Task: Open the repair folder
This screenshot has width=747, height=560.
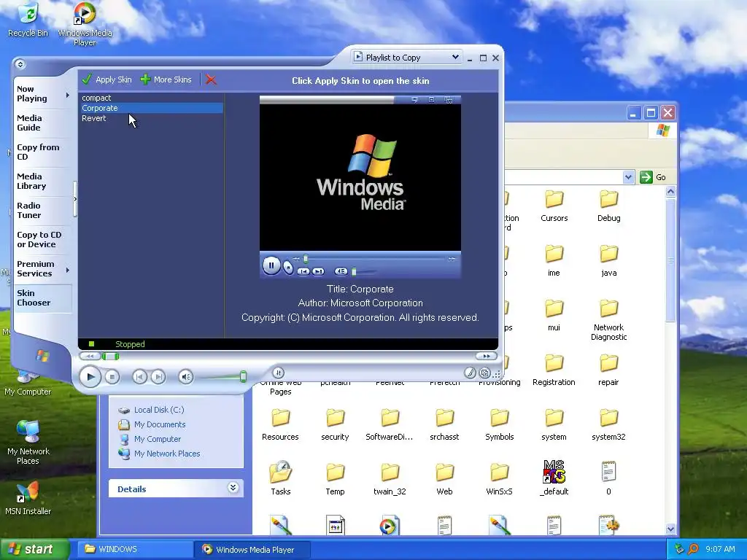Action: [x=609, y=370]
